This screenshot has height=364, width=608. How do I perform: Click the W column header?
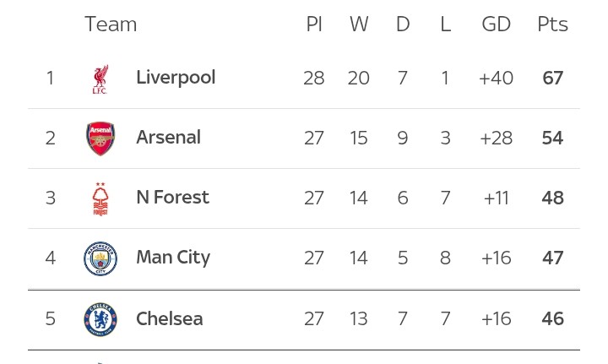click(x=359, y=24)
